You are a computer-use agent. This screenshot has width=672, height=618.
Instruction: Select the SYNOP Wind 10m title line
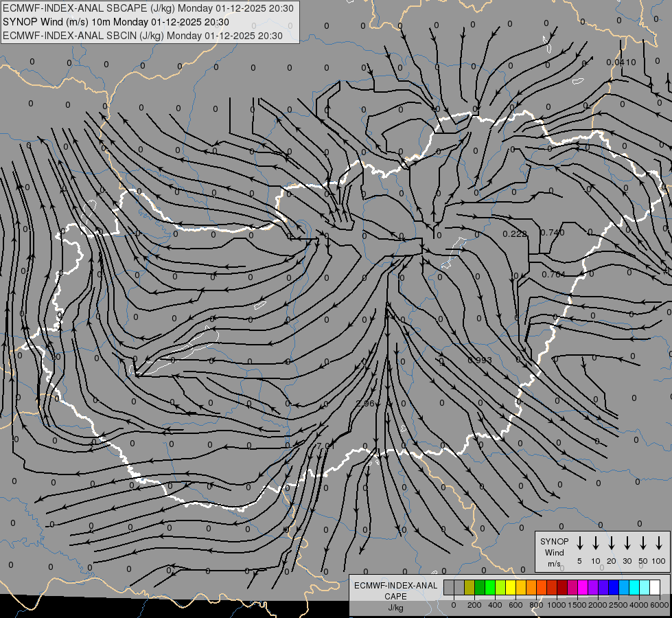coord(116,22)
